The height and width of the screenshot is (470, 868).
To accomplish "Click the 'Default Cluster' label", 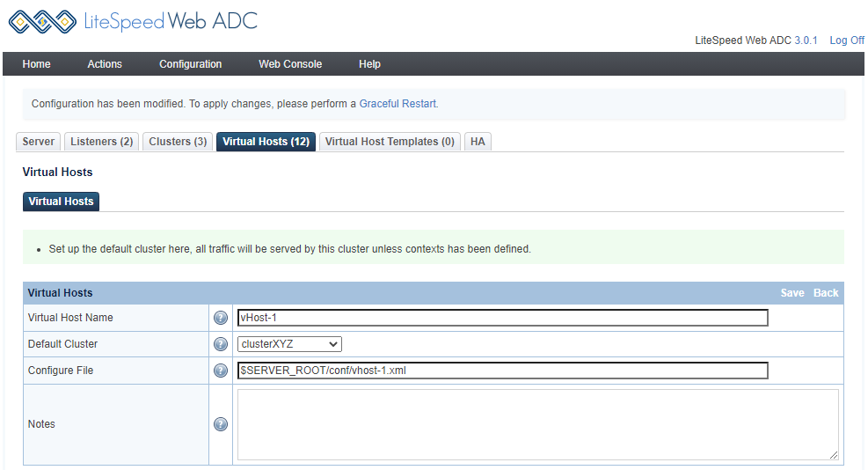I will point(62,344).
